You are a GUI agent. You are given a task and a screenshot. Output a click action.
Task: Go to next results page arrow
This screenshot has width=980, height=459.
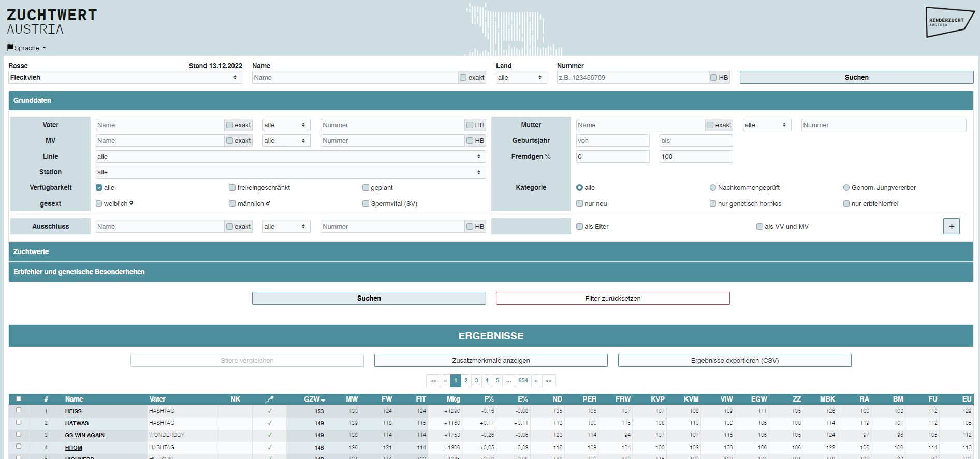click(x=536, y=380)
